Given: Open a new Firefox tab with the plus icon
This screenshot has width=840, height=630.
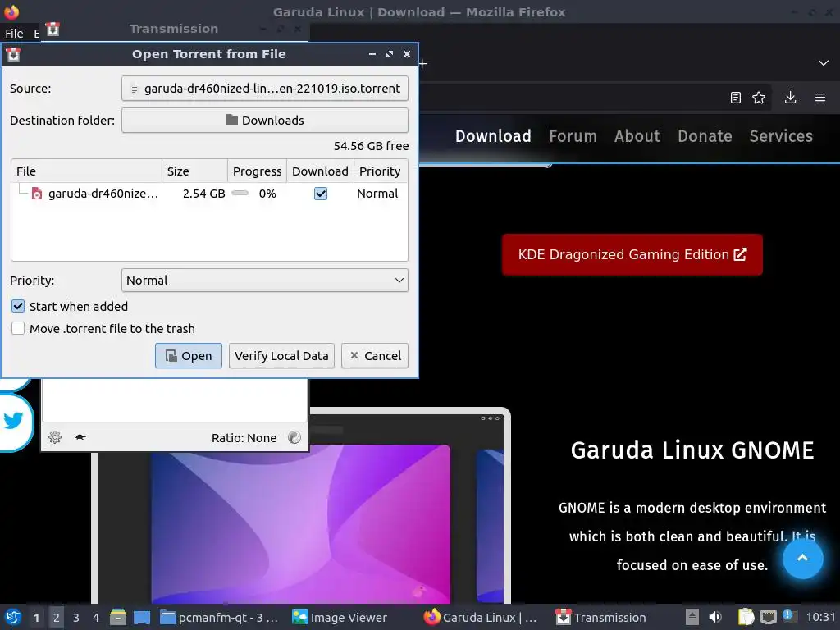Looking at the screenshot, I should click(x=422, y=64).
